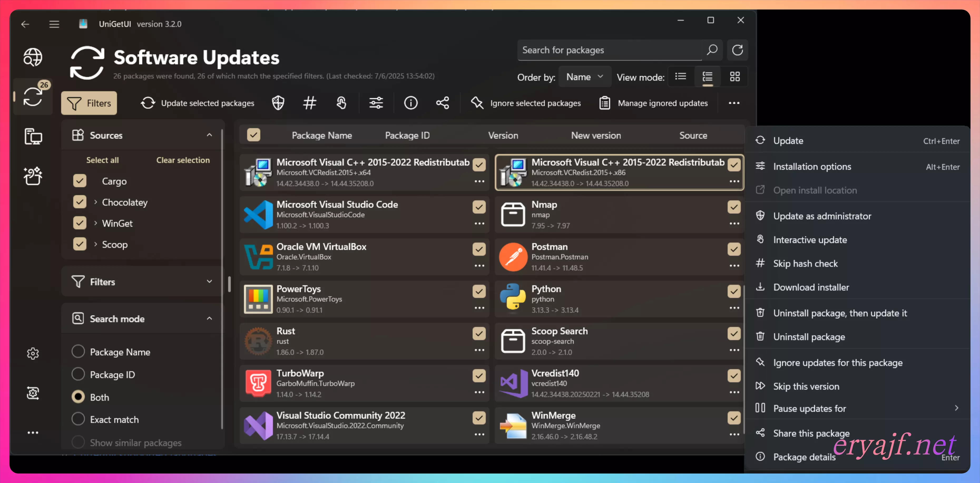
Task: Expand the Filters panel chevron
Action: [x=209, y=281]
